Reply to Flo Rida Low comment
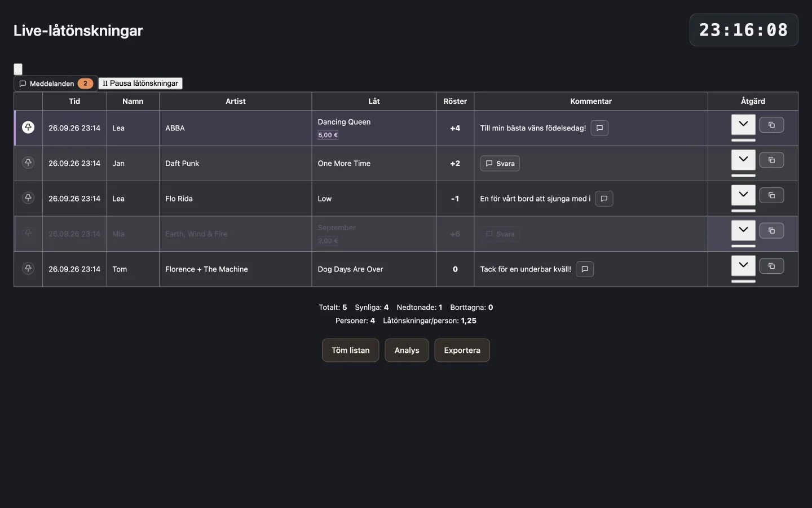The height and width of the screenshot is (508, 812). (x=604, y=199)
